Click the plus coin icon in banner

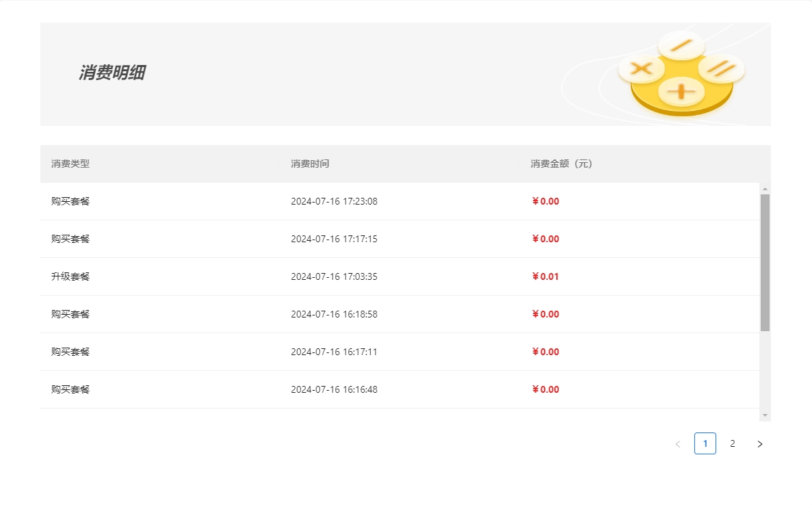(681, 91)
